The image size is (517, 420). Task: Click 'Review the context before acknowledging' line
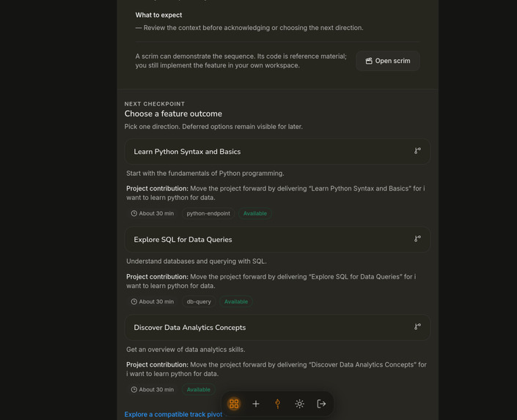[x=249, y=28]
